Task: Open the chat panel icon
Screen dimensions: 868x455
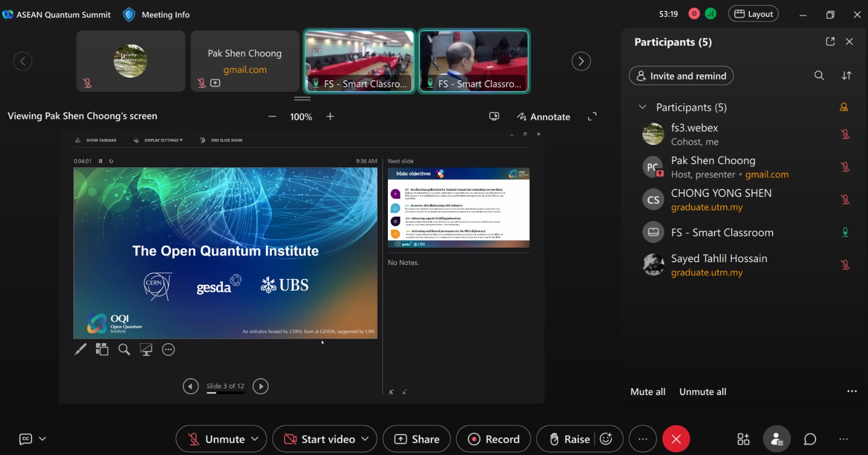Action: point(810,439)
